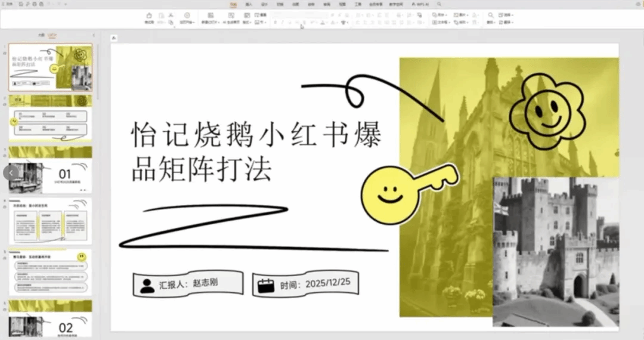Switch to the View ribbon tab
The width and height of the screenshot is (644, 340).
(x=342, y=4)
